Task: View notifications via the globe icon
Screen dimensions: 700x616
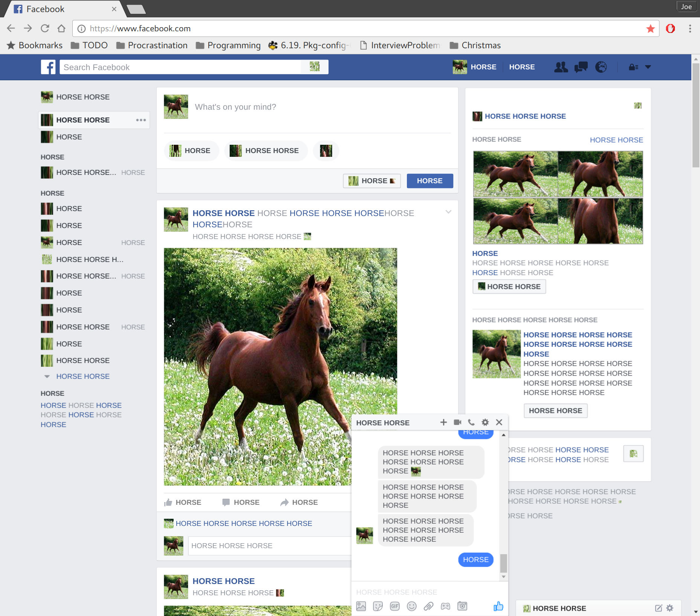Action: (x=601, y=67)
